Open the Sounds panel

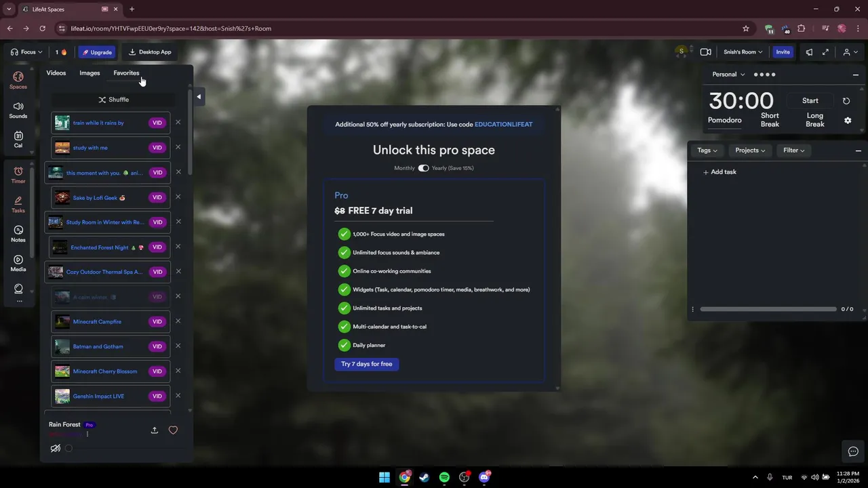(x=18, y=110)
